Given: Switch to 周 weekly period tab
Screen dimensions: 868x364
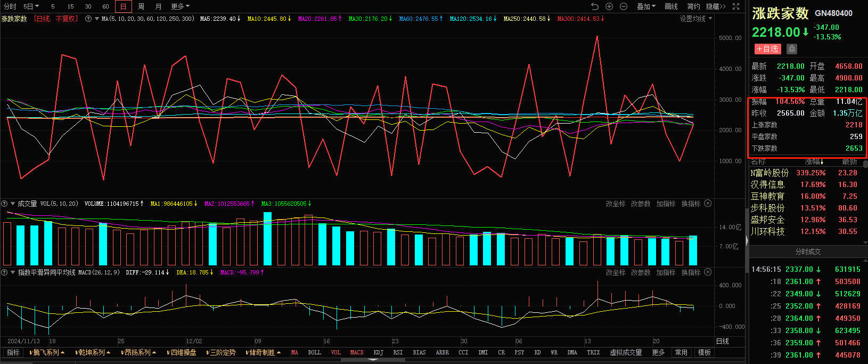Looking at the screenshot, I should tap(141, 6).
